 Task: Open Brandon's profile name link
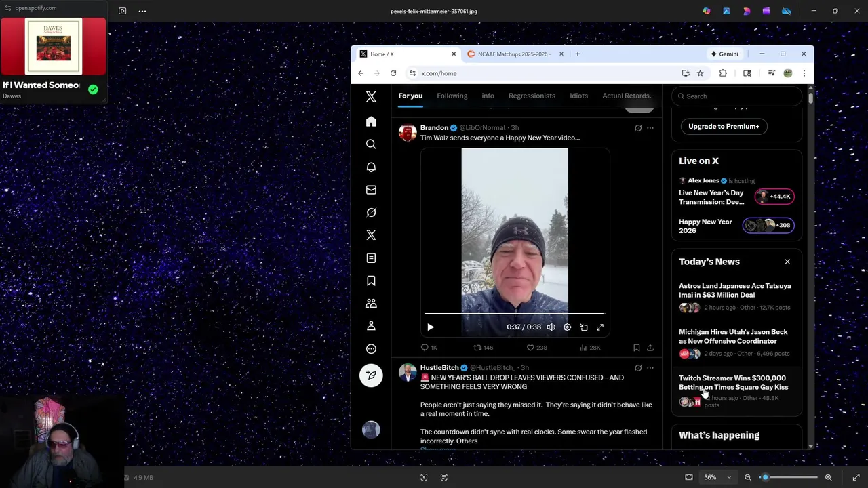434,128
